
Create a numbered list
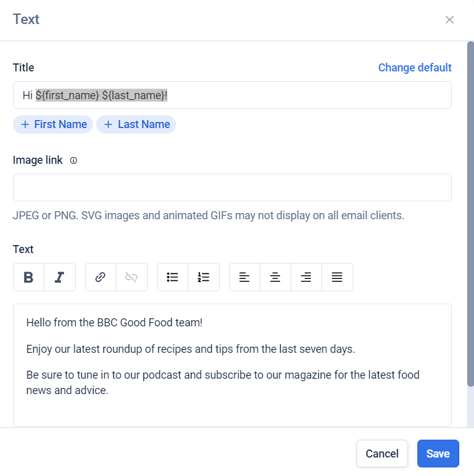coord(204,277)
